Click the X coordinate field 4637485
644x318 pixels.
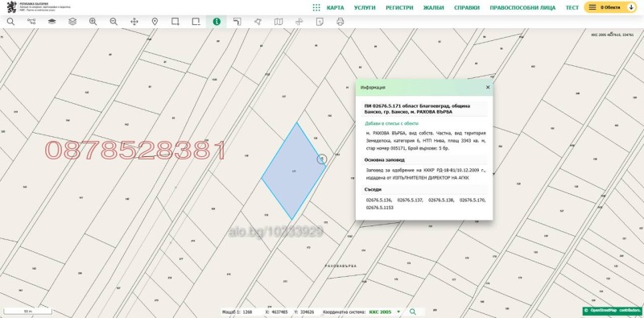279,312
